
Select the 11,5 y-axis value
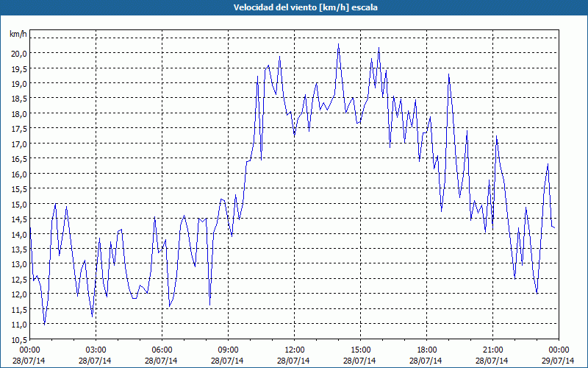pyautogui.click(x=19, y=309)
